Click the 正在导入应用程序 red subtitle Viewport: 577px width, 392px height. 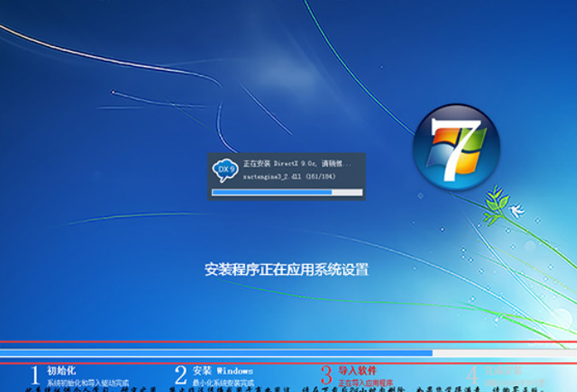click(365, 383)
